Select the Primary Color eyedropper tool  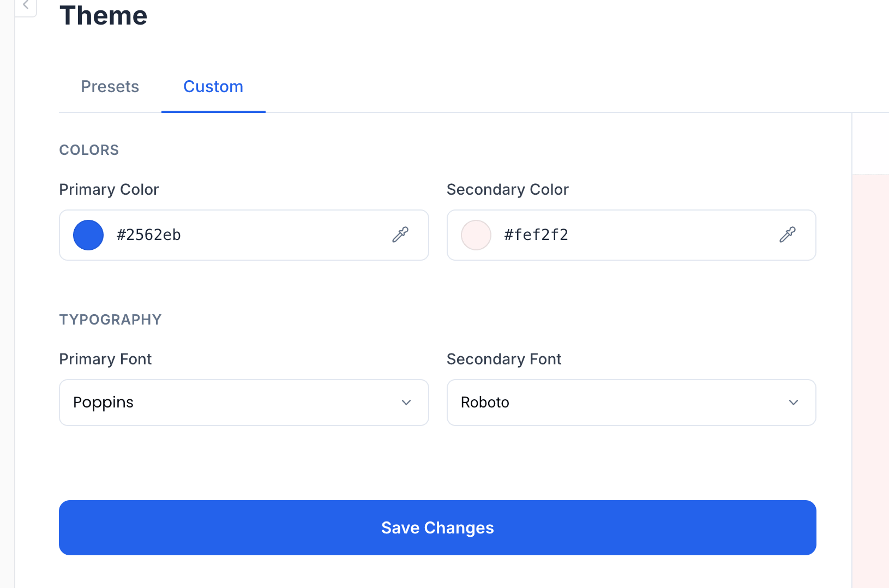coord(400,235)
